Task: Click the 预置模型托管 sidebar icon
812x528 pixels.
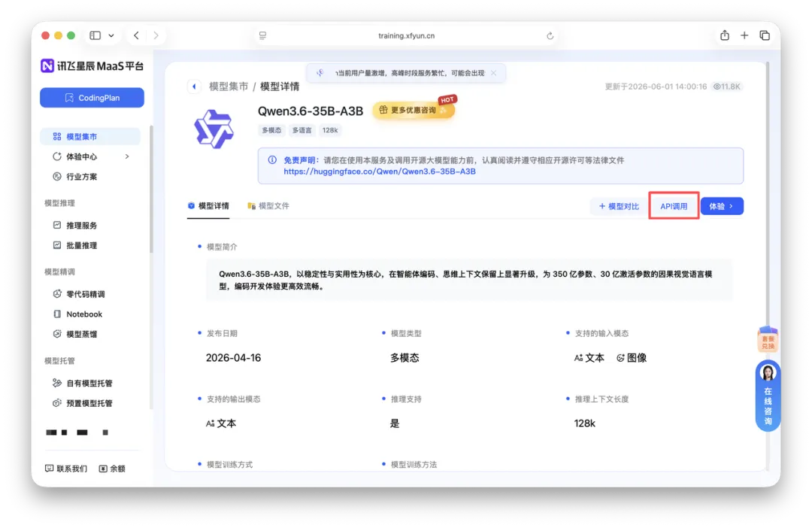Action: [57, 402]
